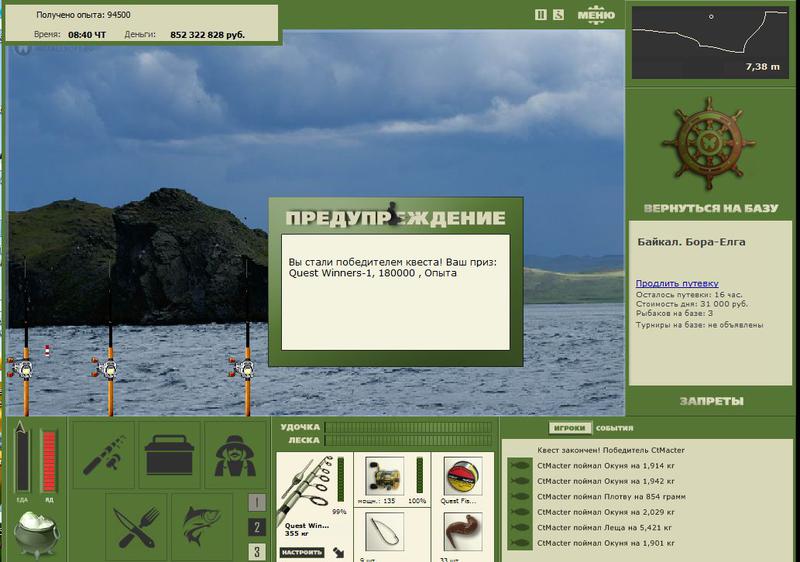The image size is (800, 562).
Task: Switch to the ИГРОКИ tab
Action: pos(569,428)
